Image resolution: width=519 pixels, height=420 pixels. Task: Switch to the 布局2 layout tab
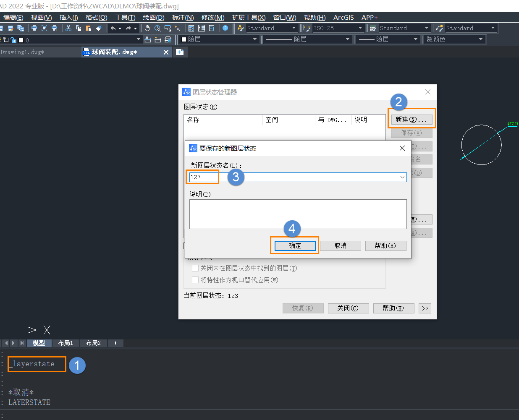[93, 343]
